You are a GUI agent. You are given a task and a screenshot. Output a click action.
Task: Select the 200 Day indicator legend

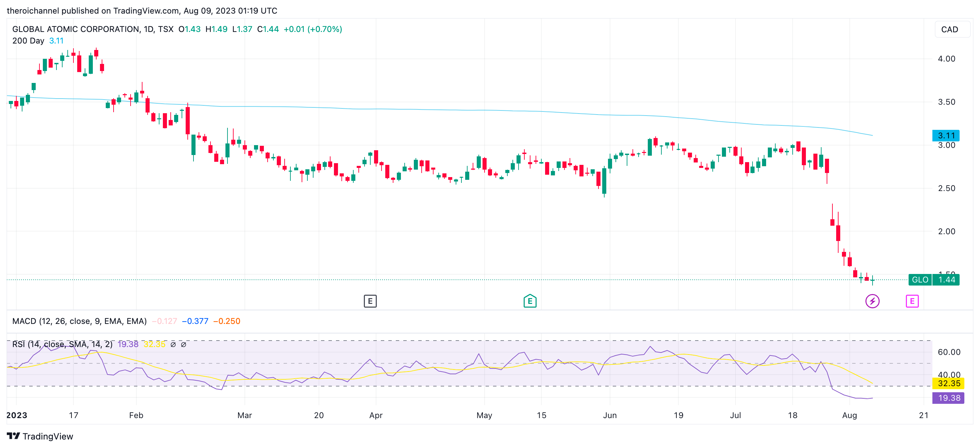pyautogui.click(x=28, y=41)
